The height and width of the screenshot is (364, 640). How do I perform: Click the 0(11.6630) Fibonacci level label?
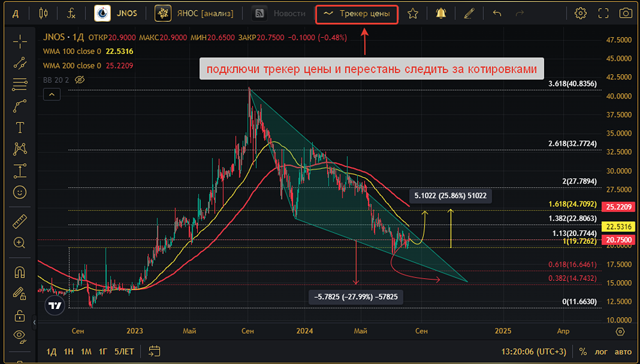(579, 301)
